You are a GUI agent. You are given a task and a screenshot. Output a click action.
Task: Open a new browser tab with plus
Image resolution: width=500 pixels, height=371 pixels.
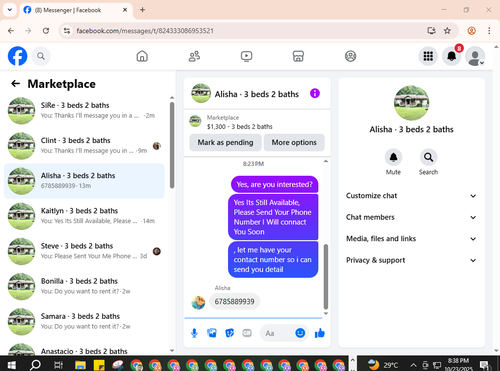142,10
